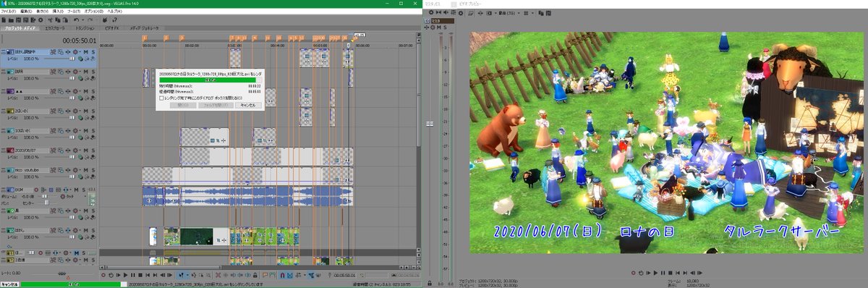The height and width of the screenshot is (288, 868).
Task: Open Track Motion on track 1
Action: pyautogui.click(x=60, y=52)
